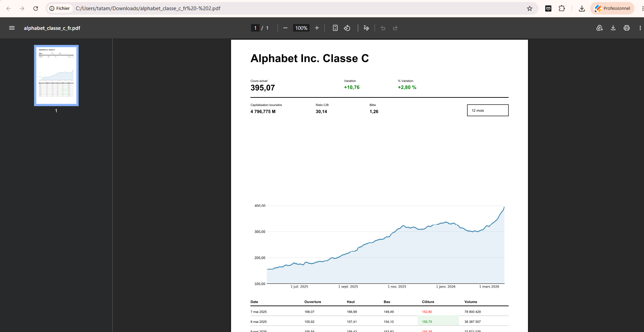Click the +10,76 variation value
The height and width of the screenshot is (332, 644).
(352, 87)
